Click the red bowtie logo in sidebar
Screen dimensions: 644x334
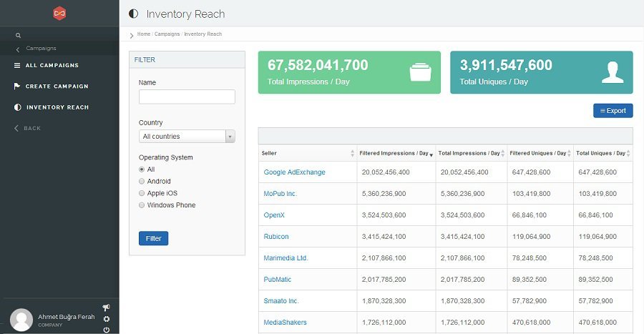point(59,13)
